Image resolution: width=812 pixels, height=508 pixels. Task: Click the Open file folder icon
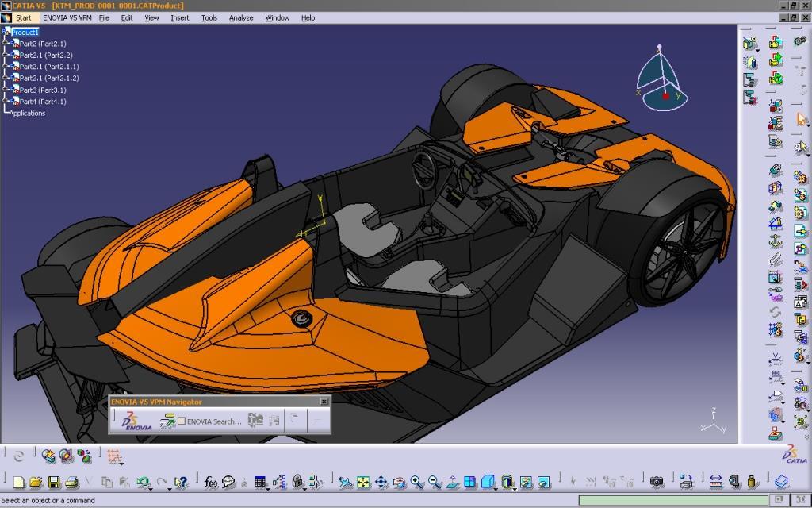pyautogui.click(x=36, y=483)
